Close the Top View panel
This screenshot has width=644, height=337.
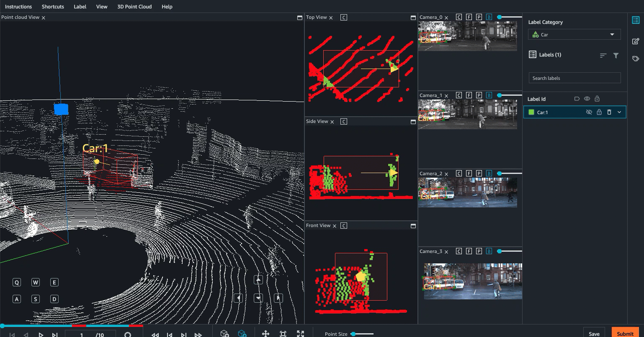331,18
